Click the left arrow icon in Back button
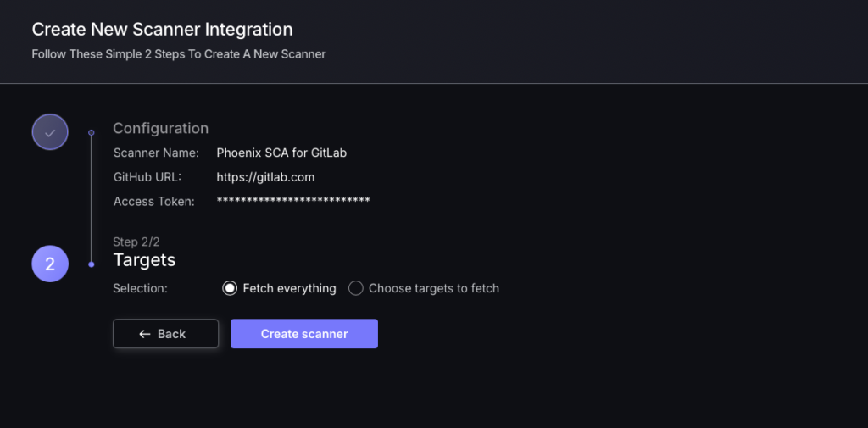The width and height of the screenshot is (868, 428). 145,334
